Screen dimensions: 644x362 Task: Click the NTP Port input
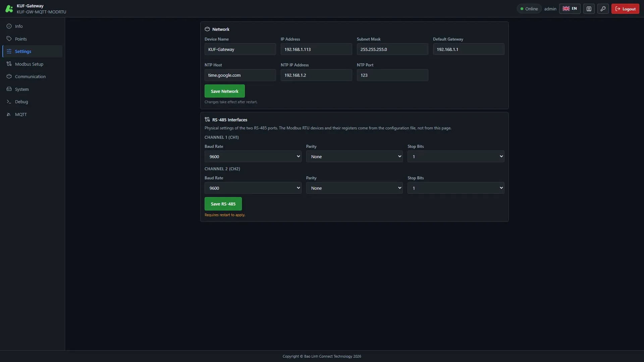point(392,75)
